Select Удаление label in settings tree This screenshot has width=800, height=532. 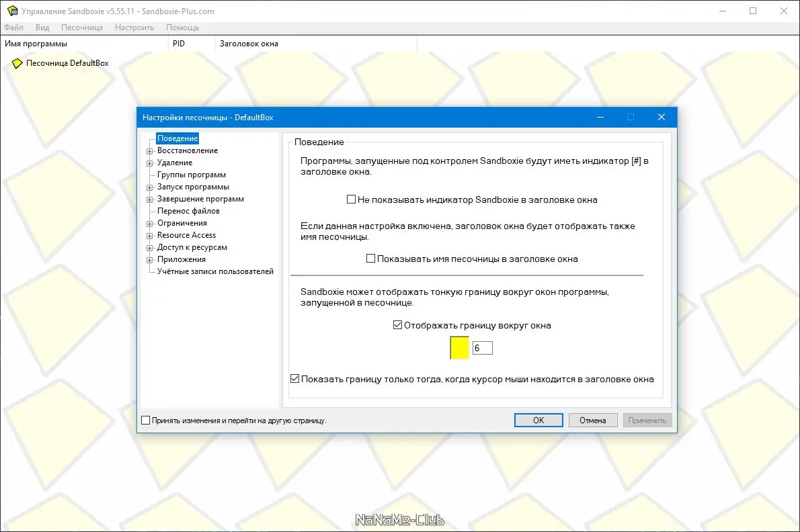(x=175, y=163)
